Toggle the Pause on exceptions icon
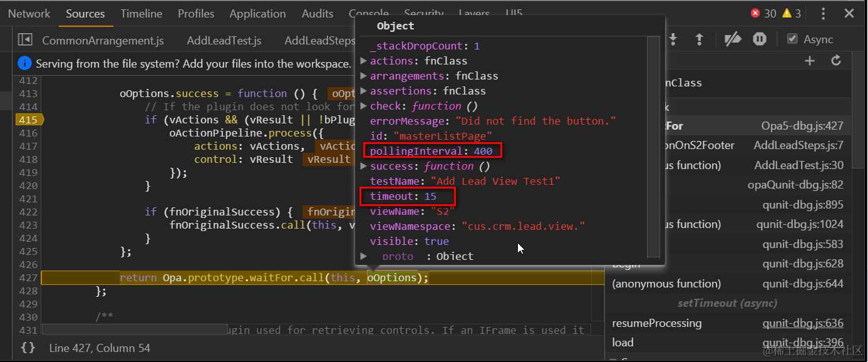Image resolution: width=868 pixels, height=362 pixels. click(x=760, y=39)
